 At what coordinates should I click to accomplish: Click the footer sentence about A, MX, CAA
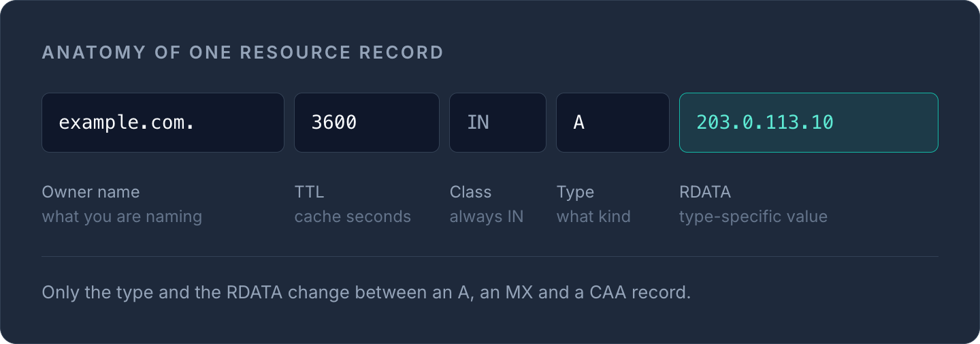point(366,293)
